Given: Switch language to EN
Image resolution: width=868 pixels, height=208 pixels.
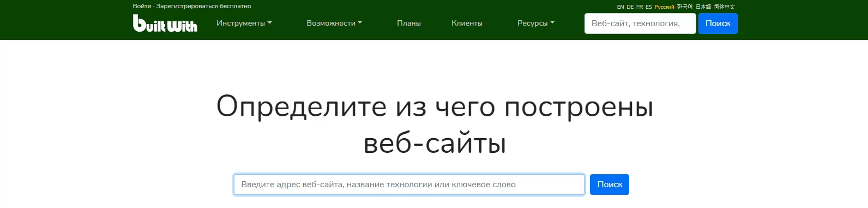Looking at the screenshot, I should (x=620, y=7).
